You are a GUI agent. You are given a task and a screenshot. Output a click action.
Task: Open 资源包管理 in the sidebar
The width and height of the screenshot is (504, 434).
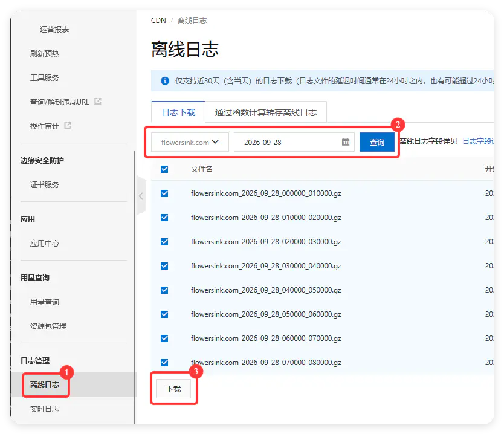pos(48,326)
